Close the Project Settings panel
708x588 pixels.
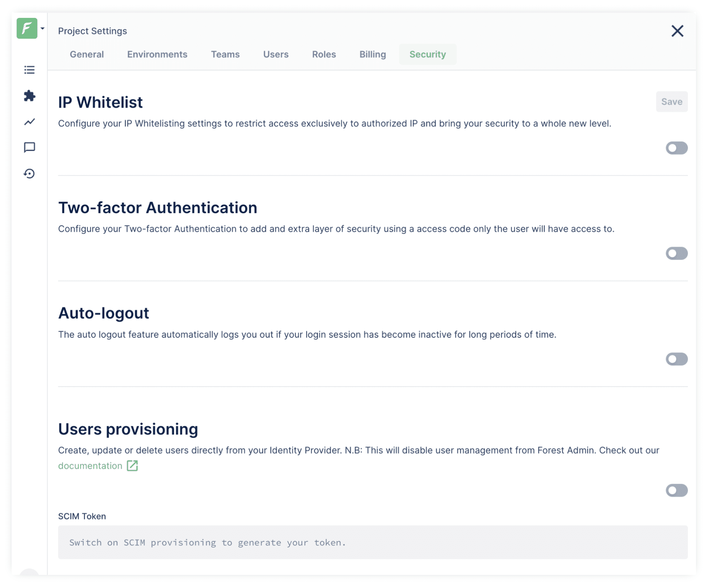[x=677, y=31]
